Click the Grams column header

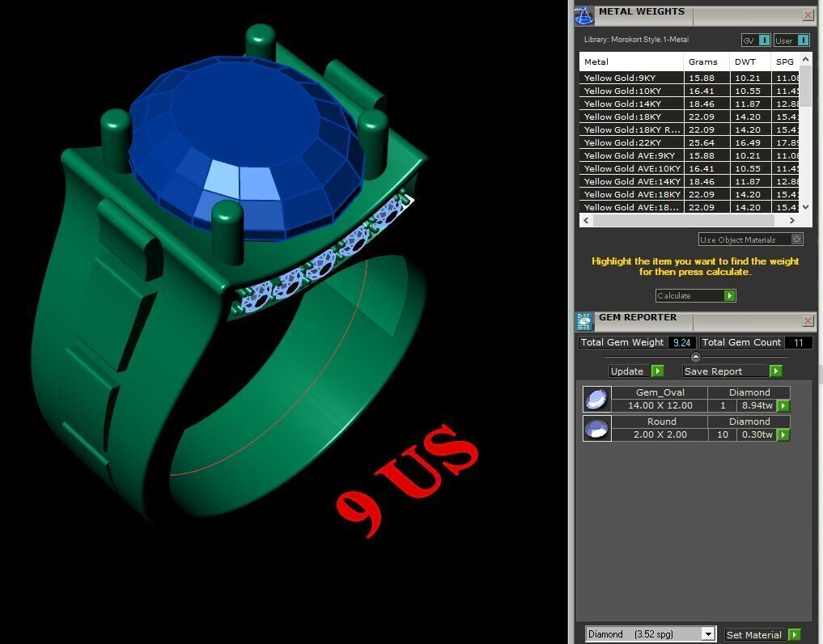[x=706, y=61]
